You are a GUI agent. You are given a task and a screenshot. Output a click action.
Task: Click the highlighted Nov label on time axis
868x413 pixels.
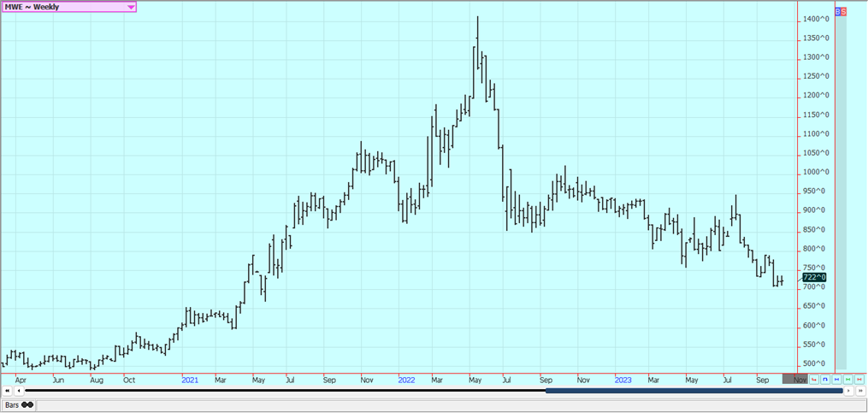795,380
